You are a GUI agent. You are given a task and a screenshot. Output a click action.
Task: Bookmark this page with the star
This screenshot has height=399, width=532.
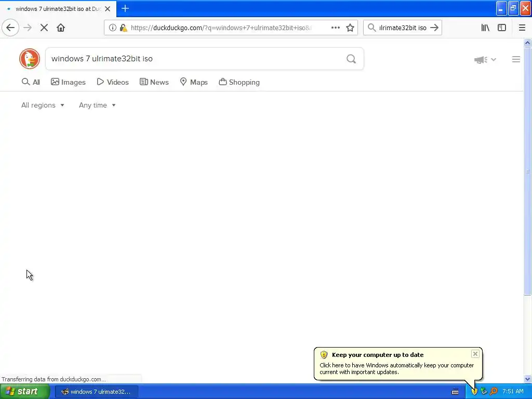click(350, 28)
